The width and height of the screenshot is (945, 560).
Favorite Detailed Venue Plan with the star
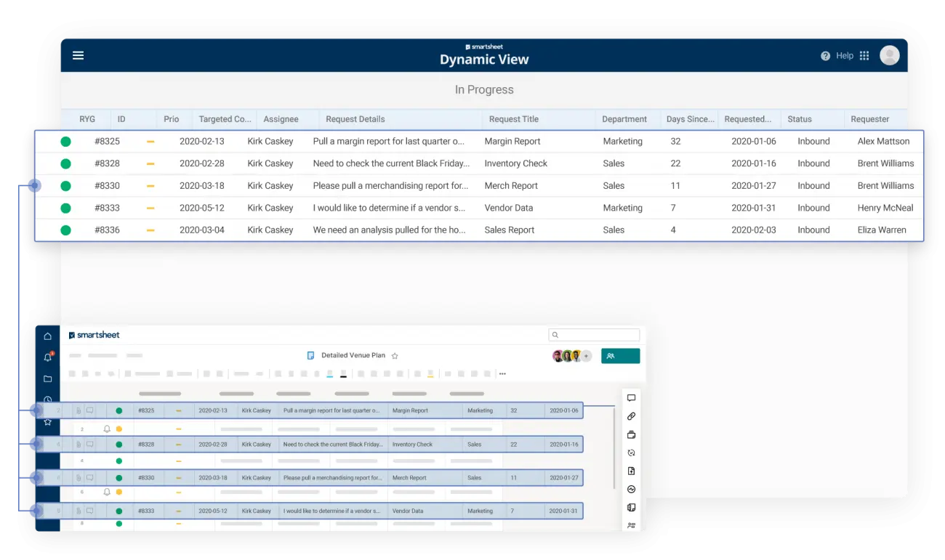click(x=395, y=355)
